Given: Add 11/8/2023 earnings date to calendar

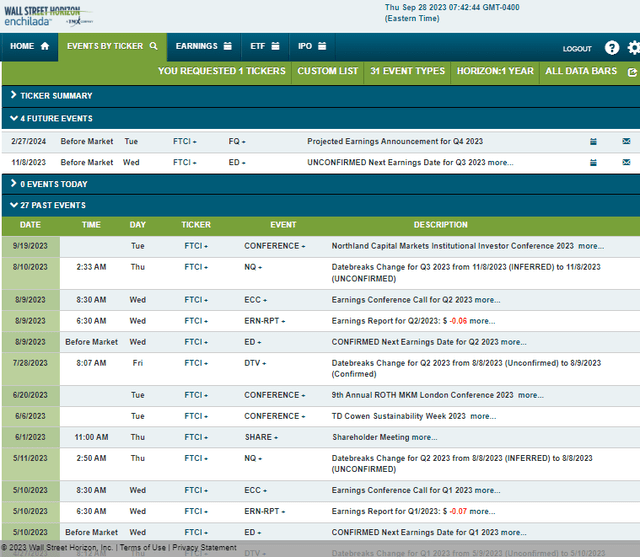Looking at the screenshot, I should coord(593,163).
